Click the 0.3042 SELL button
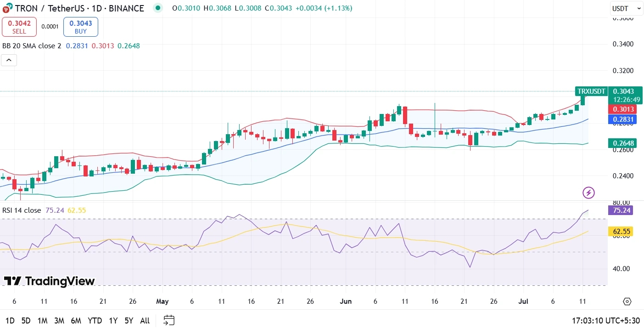The height and width of the screenshot is (329, 644). click(19, 27)
